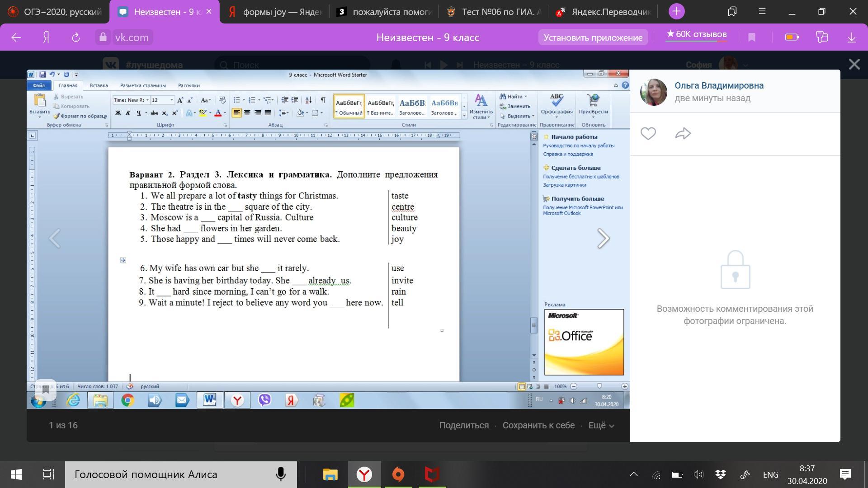Image resolution: width=868 pixels, height=488 pixels.
Task: Click Получение бесплатных шаблонов link
Action: click(x=581, y=177)
